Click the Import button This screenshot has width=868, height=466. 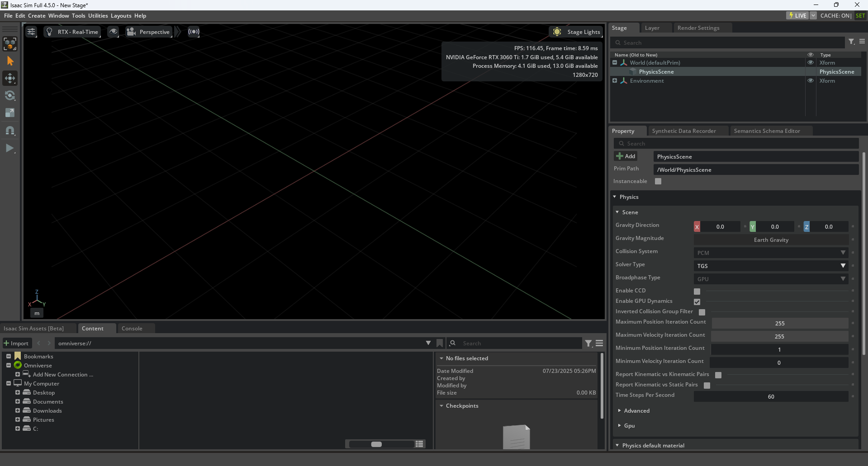[17, 344]
